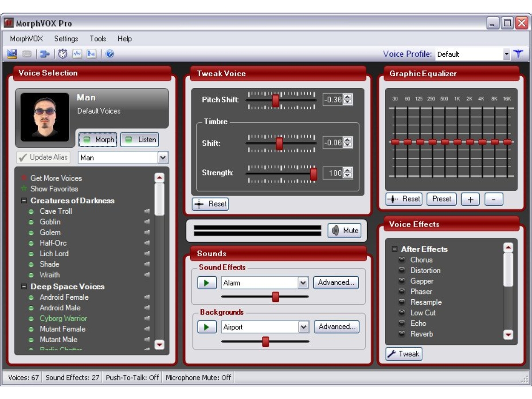
Task: Click the signal bars icon next to Golem
Action: coord(147,233)
